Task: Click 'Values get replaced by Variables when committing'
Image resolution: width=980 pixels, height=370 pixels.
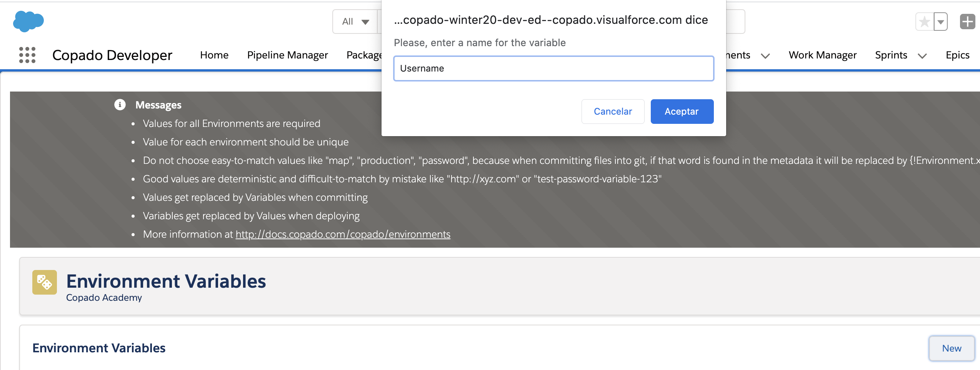Action: (255, 197)
